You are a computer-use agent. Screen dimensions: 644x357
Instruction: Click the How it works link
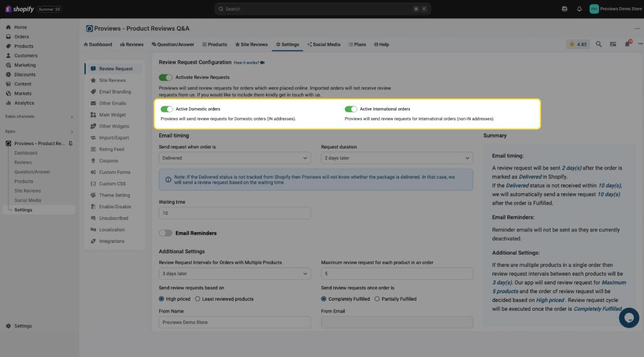246,63
